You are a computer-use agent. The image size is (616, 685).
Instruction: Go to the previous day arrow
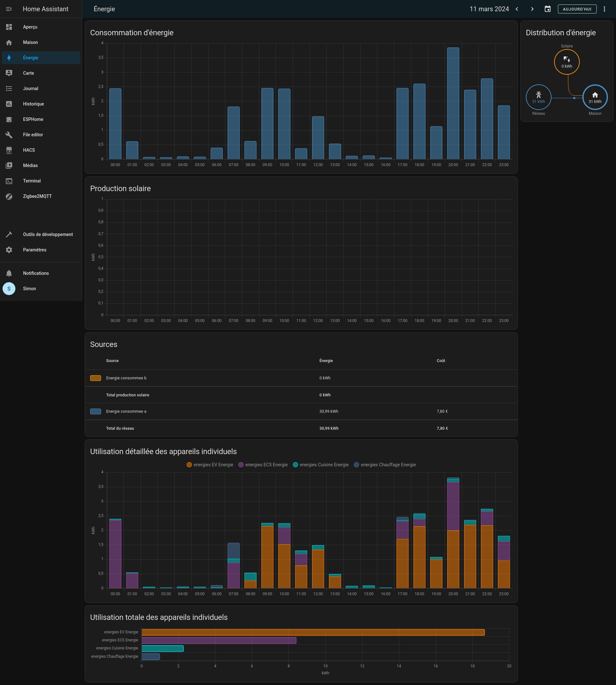(517, 9)
